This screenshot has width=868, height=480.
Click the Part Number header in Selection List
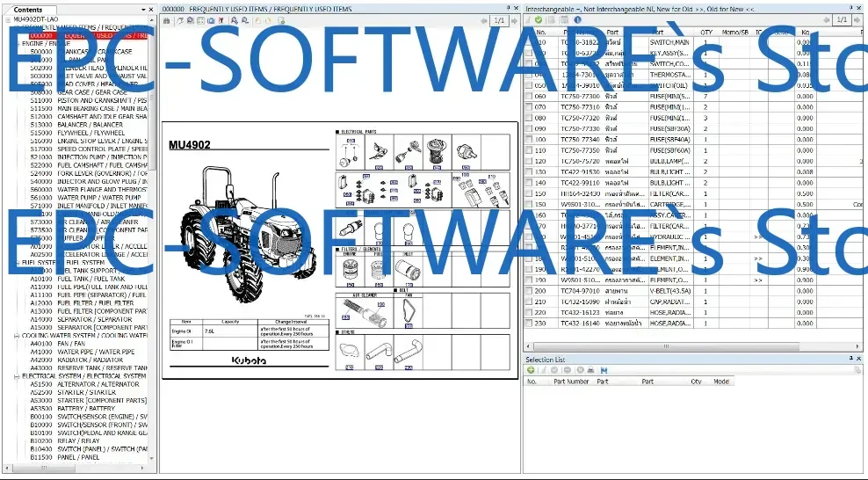[570, 382]
